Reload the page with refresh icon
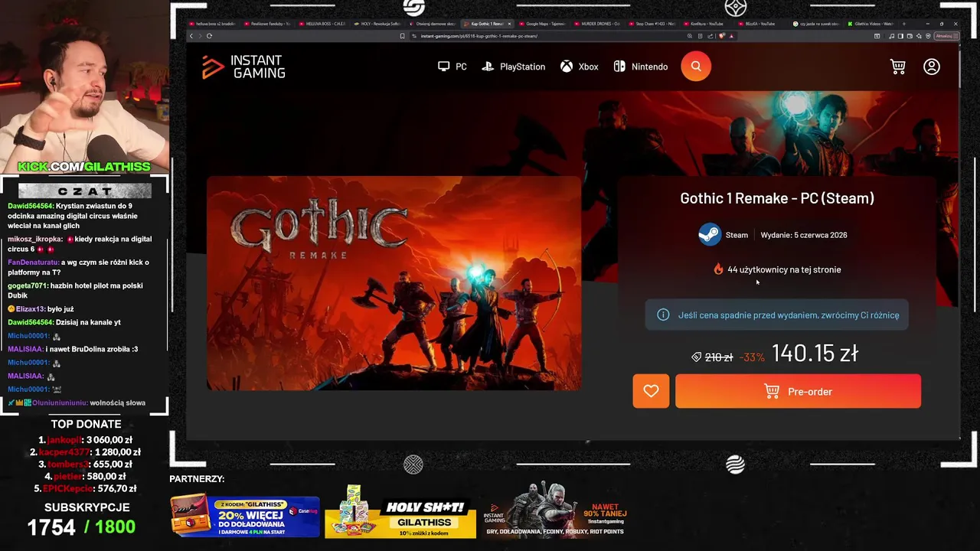The image size is (980, 551). coord(209,36)
